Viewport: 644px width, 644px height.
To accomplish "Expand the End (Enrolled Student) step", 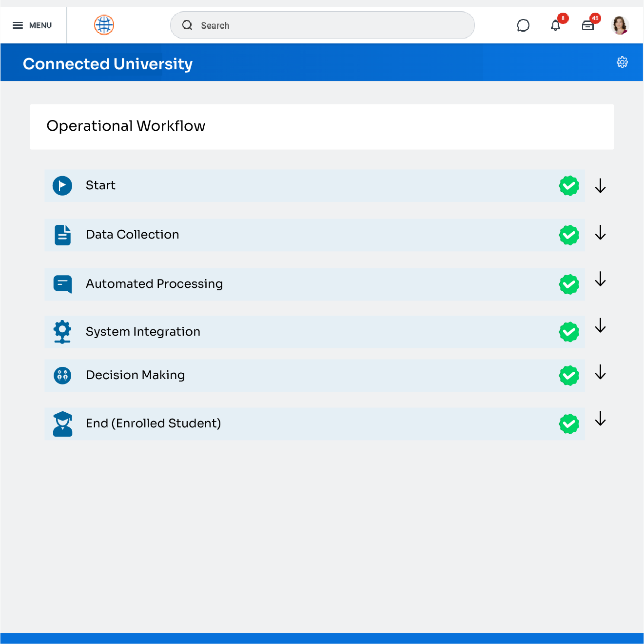I will (600, 419).
